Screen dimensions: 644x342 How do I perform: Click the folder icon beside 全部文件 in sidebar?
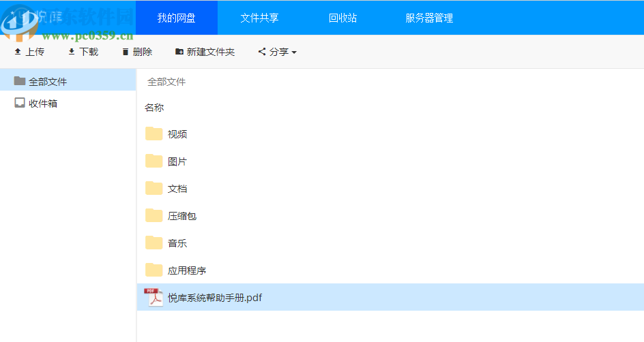pyautogui.click(x=20, y=81)
